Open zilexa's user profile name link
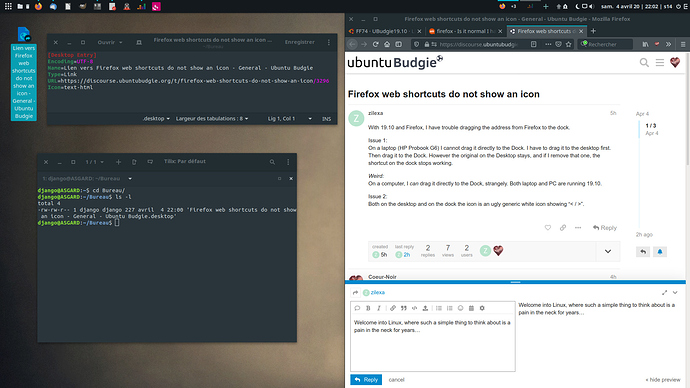Viewport: 690px width, 388px height. click(x=375, y=113)
